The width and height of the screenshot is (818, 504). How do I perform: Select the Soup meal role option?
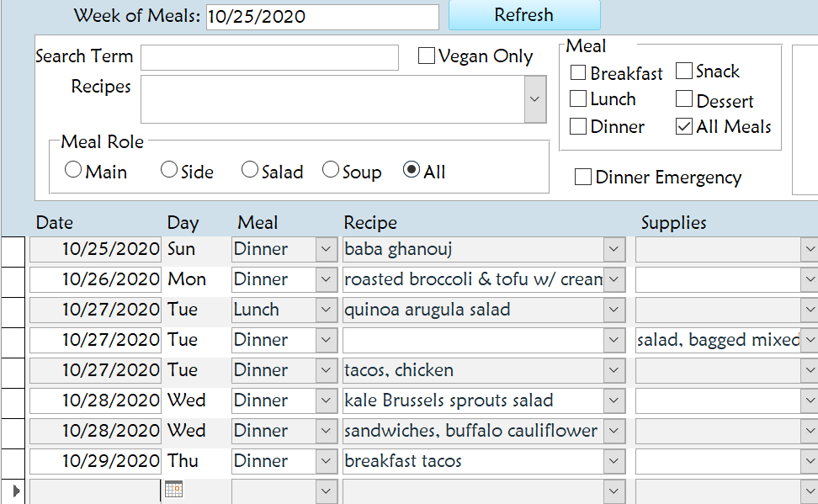point(331,171)
